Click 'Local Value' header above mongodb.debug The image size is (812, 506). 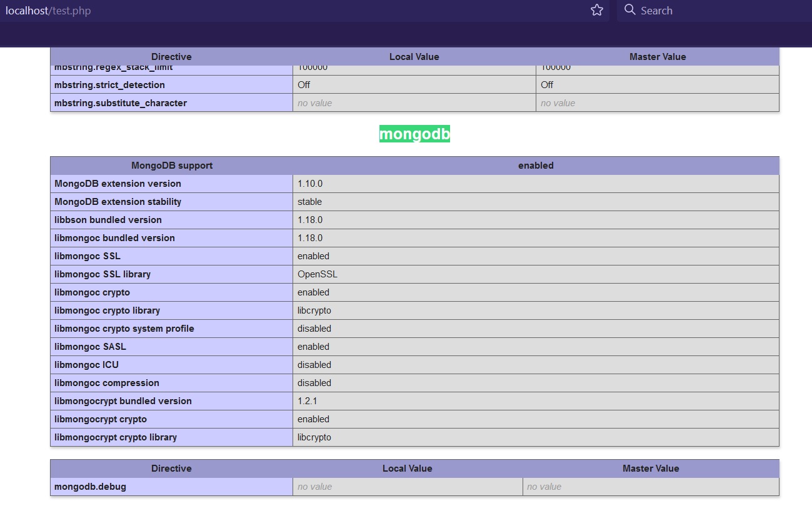coord(408,469)
